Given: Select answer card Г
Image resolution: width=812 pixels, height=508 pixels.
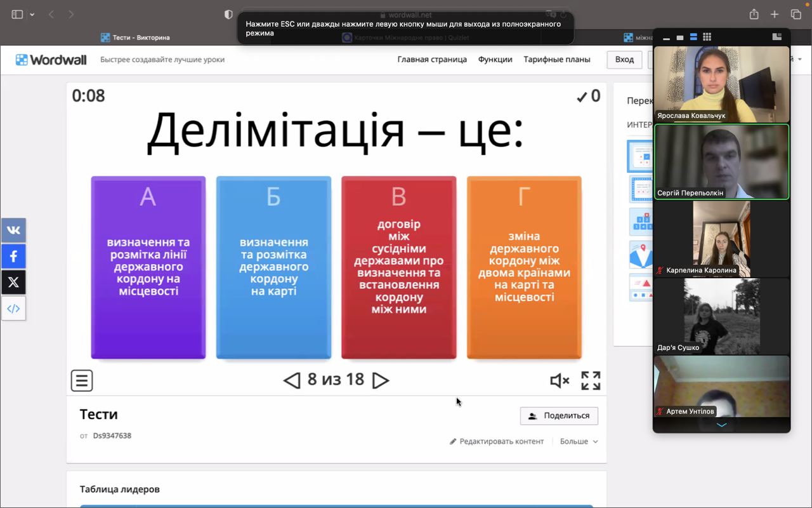Looking at the screenshot, I should pos(524,267).
